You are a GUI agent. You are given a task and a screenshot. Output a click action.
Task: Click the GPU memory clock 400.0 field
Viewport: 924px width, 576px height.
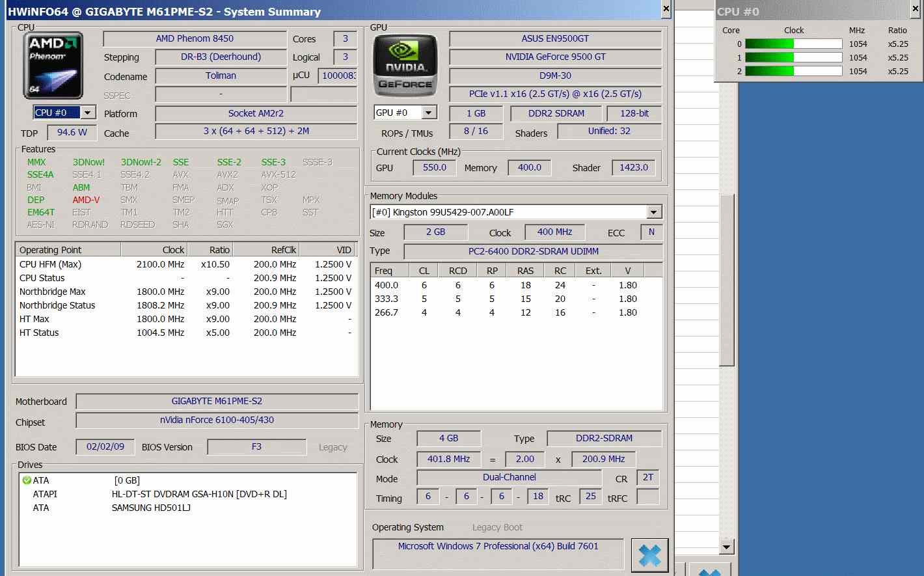529,168
